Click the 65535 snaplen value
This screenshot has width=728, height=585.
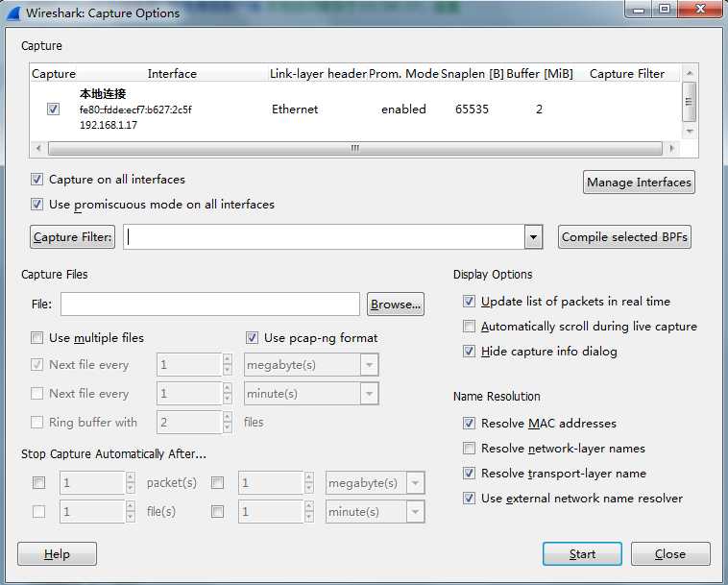click(472, 110)
